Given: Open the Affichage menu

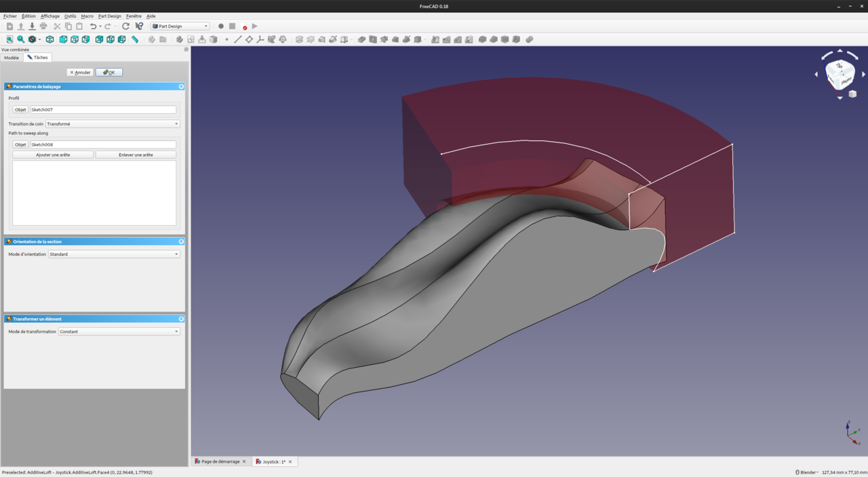Looking at the screenshot, I should [50, 16].
